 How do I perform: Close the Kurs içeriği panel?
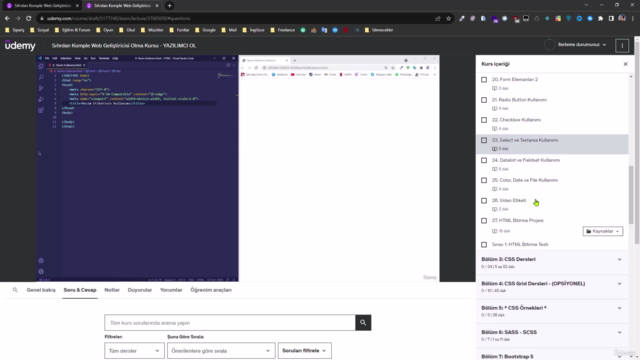tap(625, 64)
